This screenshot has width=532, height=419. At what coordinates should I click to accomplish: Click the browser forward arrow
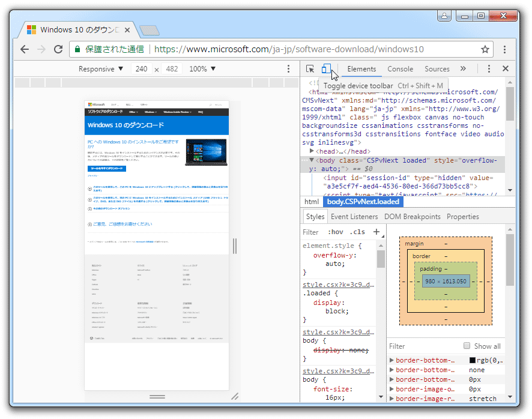click(x=41, y=50)
